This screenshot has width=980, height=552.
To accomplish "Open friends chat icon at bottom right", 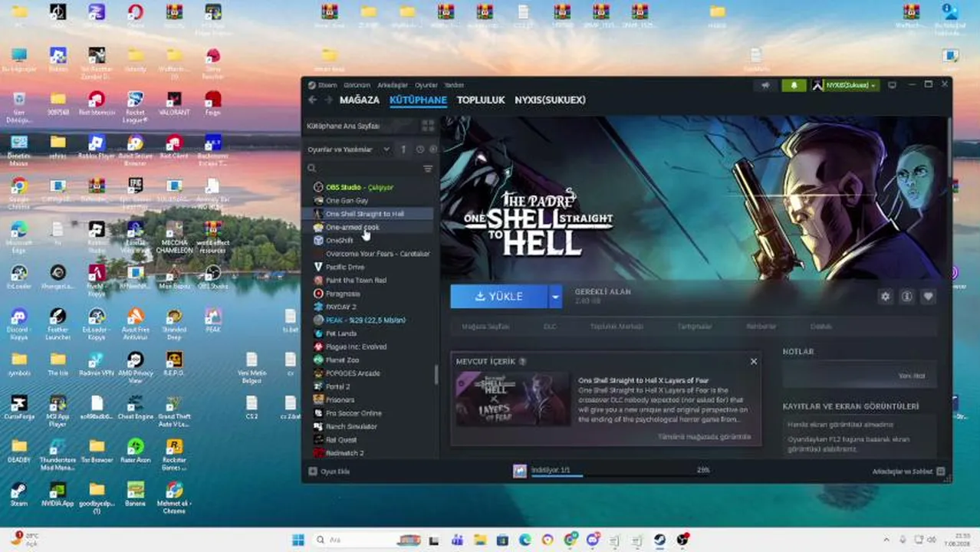I will [941, 472].
